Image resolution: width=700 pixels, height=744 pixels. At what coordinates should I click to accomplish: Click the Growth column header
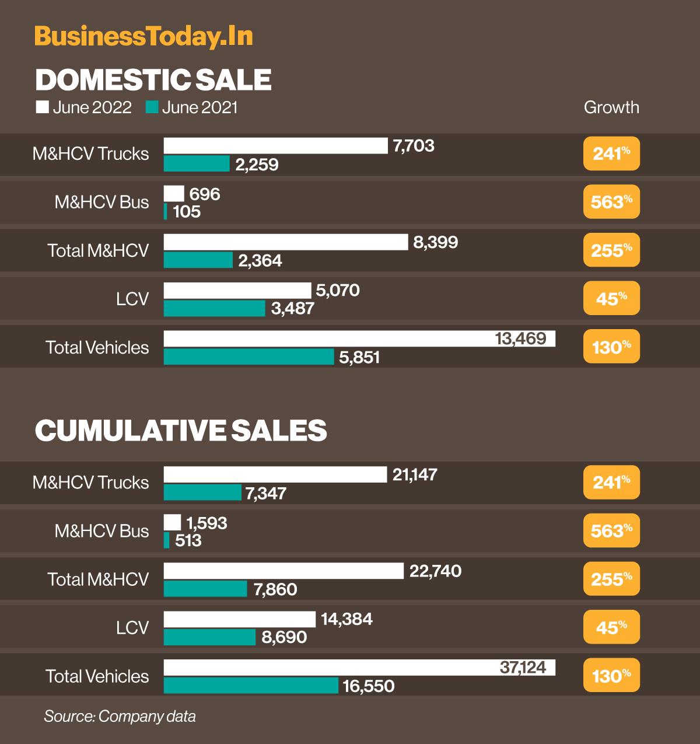611,107
